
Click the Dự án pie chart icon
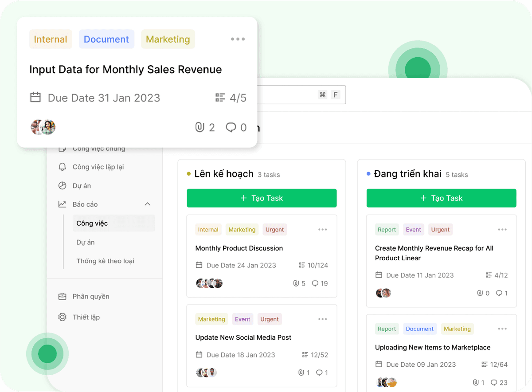(63, 186)
